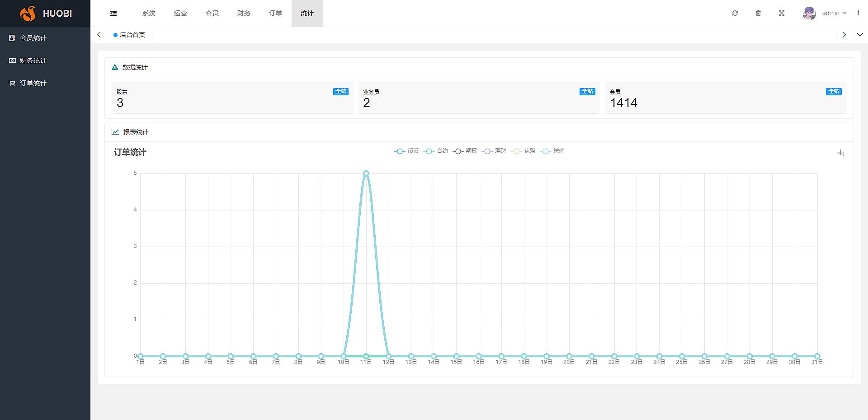868x420 pixels.
Task: Collapse the sidebar with the menu-fold icon
Action: [113, 14]
